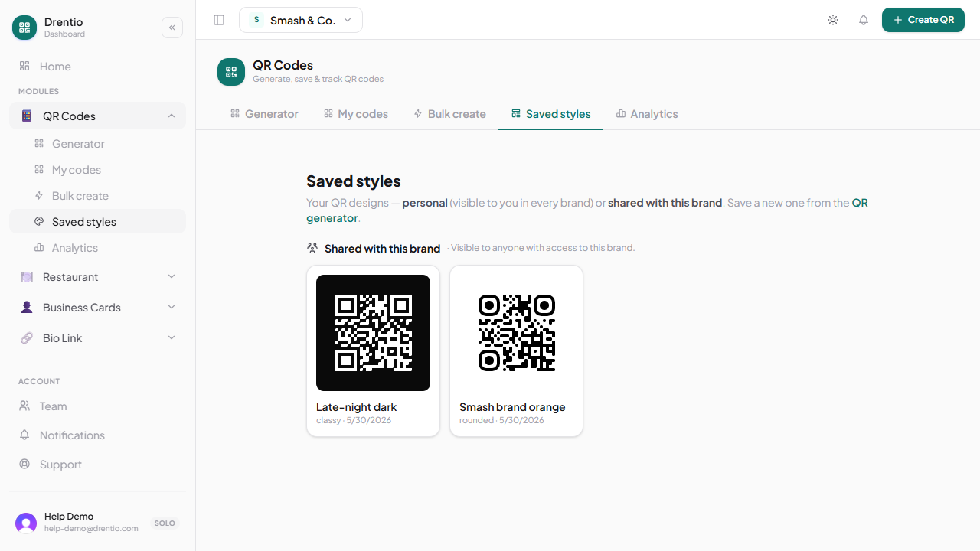Click the sidebar Saved styles palette icon
980x551 pixels.
pyautogui.click(x=39, y=221)
